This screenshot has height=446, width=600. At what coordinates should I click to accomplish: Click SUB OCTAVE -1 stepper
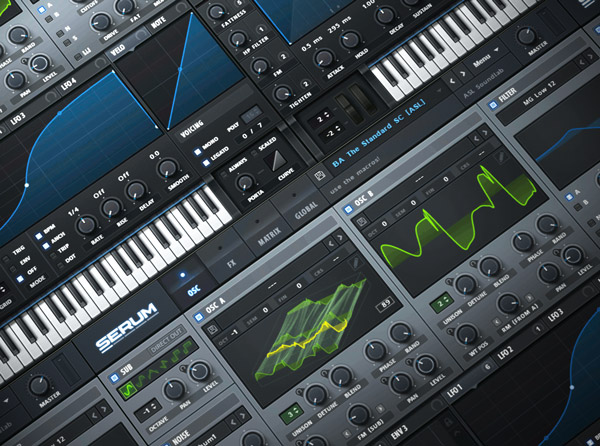[148, 410]
